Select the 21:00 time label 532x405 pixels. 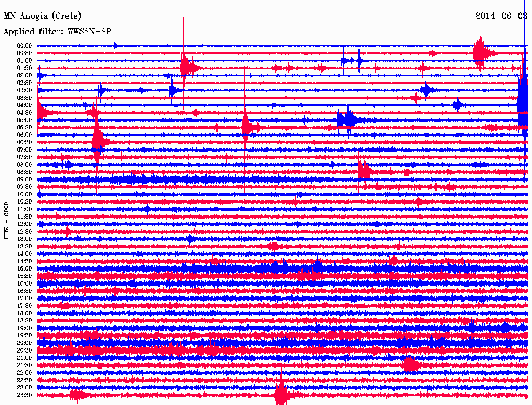pos(24,358)
